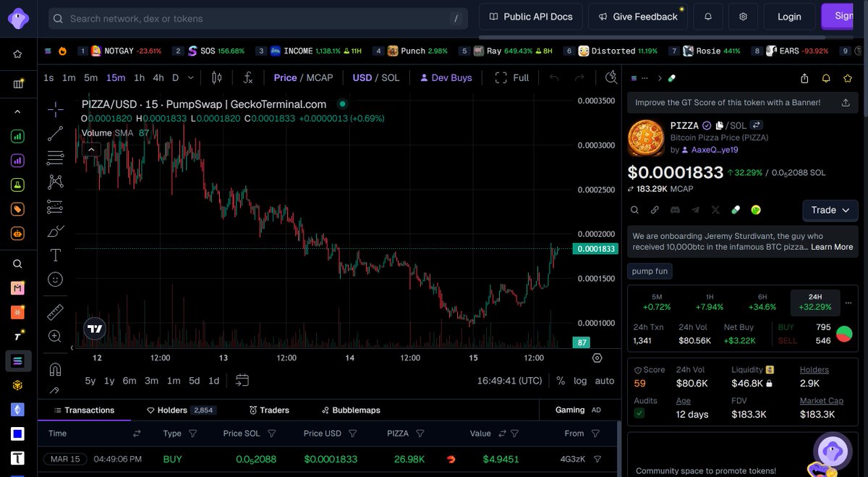Open the chart patterns drawing tool

point(56,182)
